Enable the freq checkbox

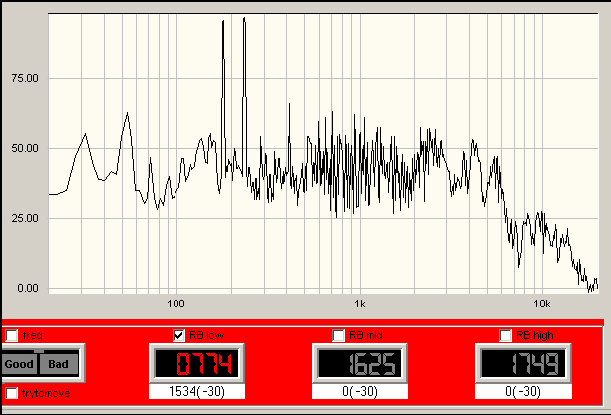click(x=12, y=335)
